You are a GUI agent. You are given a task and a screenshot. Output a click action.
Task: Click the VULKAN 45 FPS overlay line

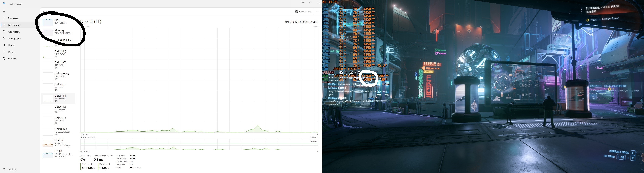(x=342, y=72)
